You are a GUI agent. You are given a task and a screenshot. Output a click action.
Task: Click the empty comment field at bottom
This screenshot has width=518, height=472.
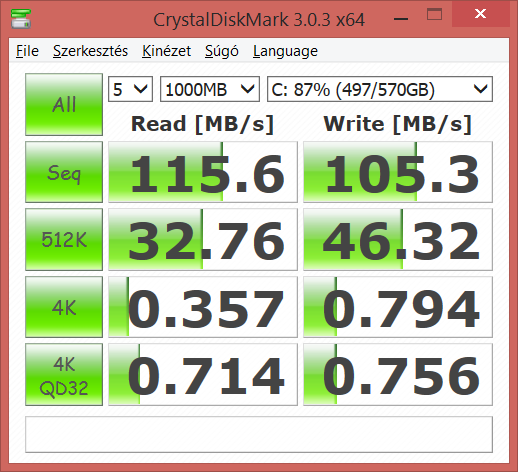tap(259, 434)
